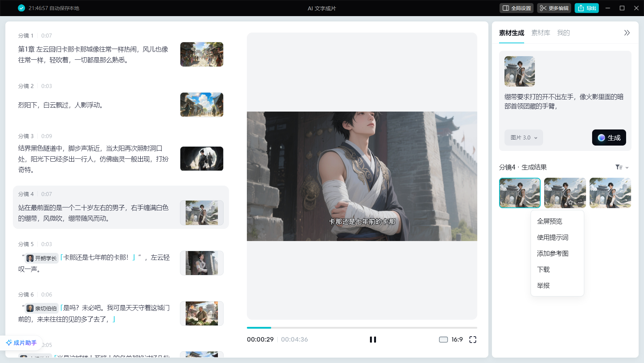Click the 更多编辑 scissors button

coord(554,8)
